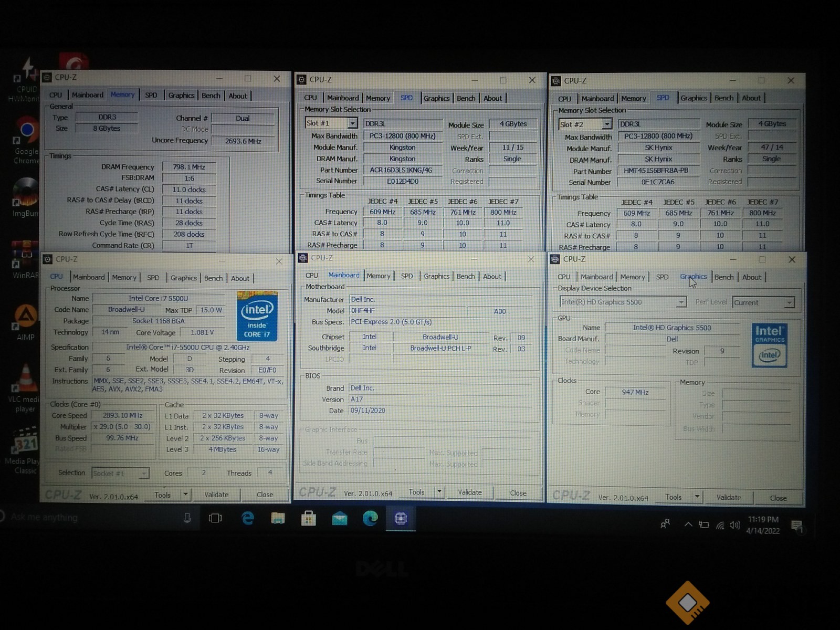Image resolution: width=840 pixels, height=630 pixels.
Task: Expand the Slot #1 memory slot dropdown
Action: (x=352, y=123)
